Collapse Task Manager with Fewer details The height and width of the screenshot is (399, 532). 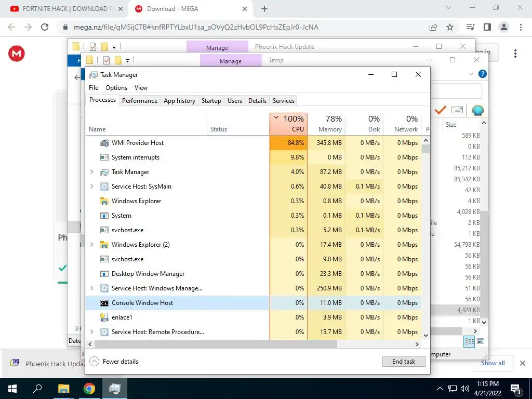point(114,362)
